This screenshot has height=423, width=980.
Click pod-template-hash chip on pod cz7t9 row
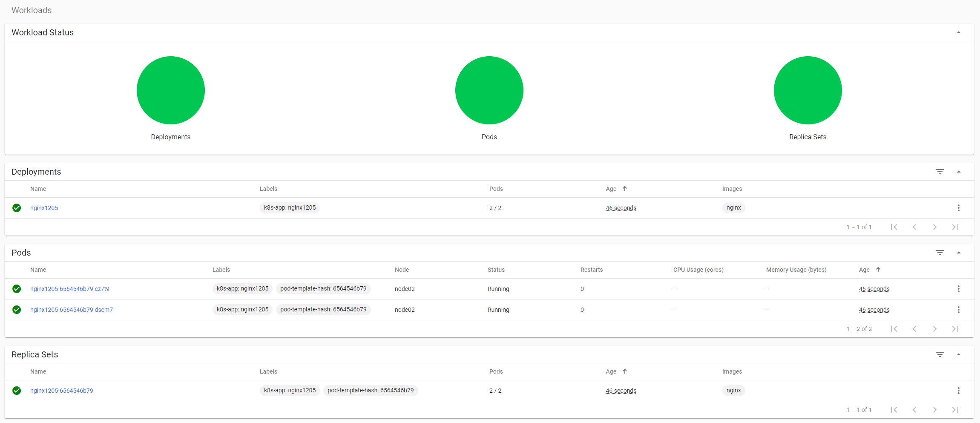click(324, 289)
